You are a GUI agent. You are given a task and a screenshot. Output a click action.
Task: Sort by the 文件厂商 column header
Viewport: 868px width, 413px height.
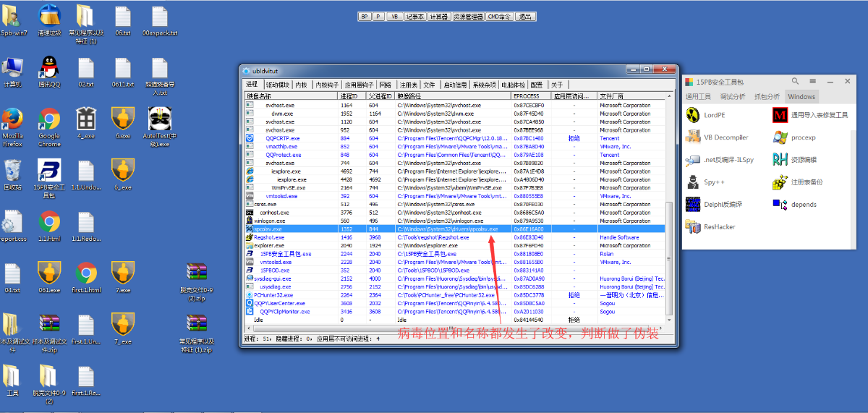pos(633,95)
